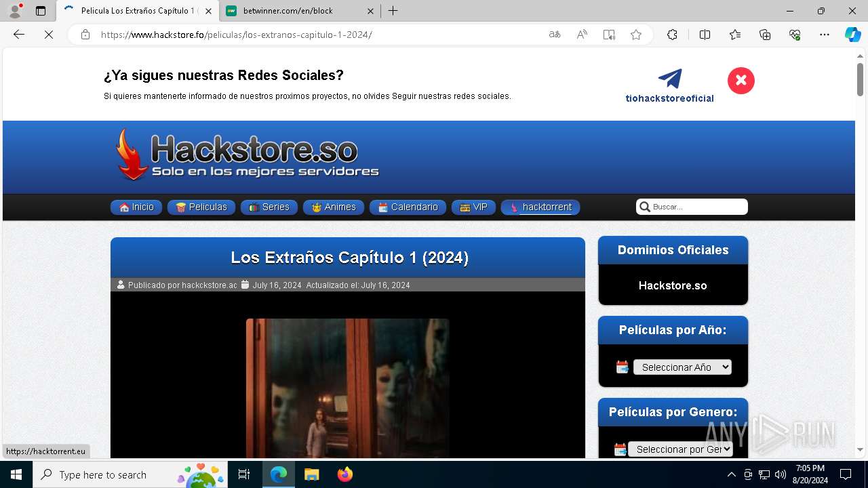The height and width of the screenshot is (488, 868).
Task: Click the calendar icon beside Seleccionar por Genero
Action: coord(620,449)
